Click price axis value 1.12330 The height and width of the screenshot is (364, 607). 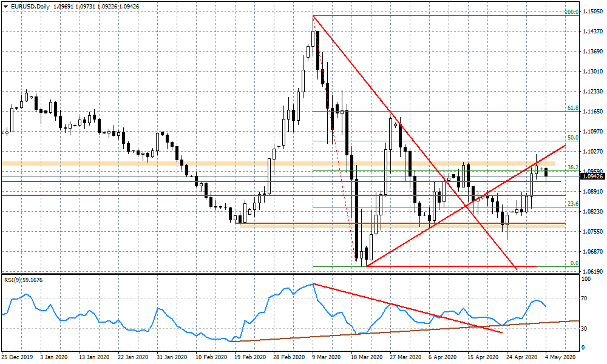(592, 91)
